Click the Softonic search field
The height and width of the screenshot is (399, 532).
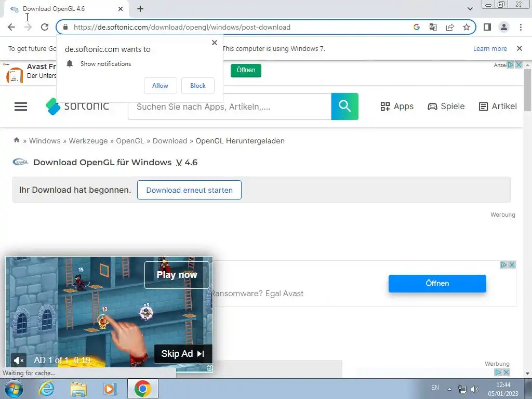[x=229, y=107]
